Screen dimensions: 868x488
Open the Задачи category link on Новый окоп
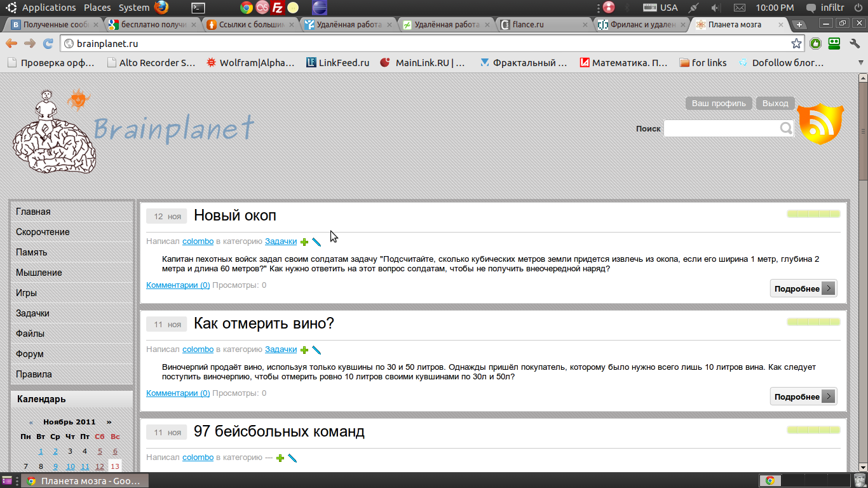tap(281, 241)
